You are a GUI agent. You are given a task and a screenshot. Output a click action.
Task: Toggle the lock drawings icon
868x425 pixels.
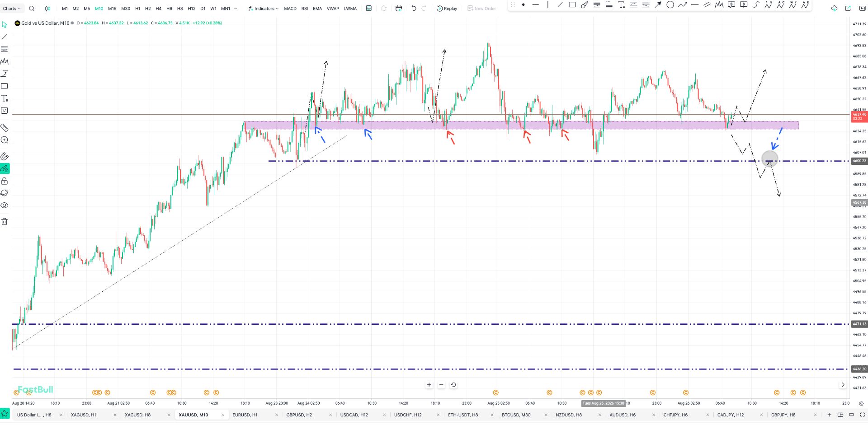pyautogui.click(x=5, y=181)
